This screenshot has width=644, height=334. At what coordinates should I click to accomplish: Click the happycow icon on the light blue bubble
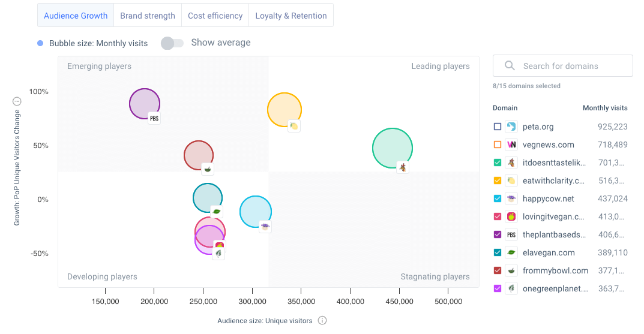265,226
